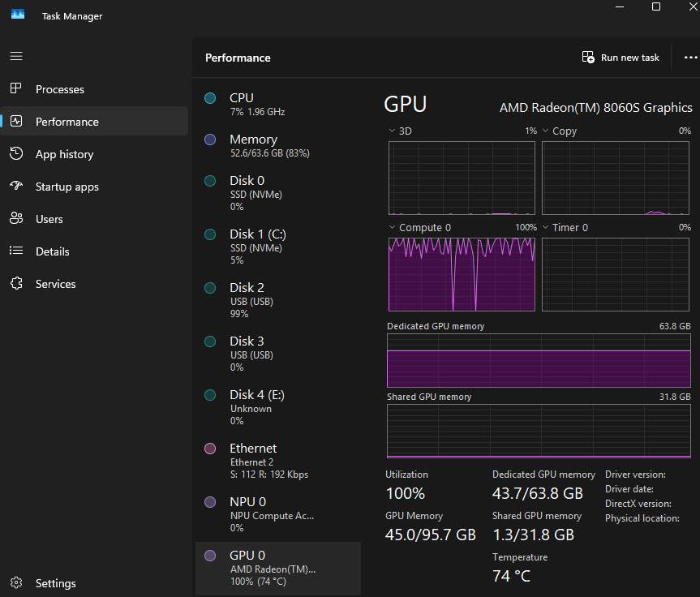Select Disk 1 (C:) entry
Image resolution: width=700 pixels, height=597 pixels.
click(x=278, y=247)
